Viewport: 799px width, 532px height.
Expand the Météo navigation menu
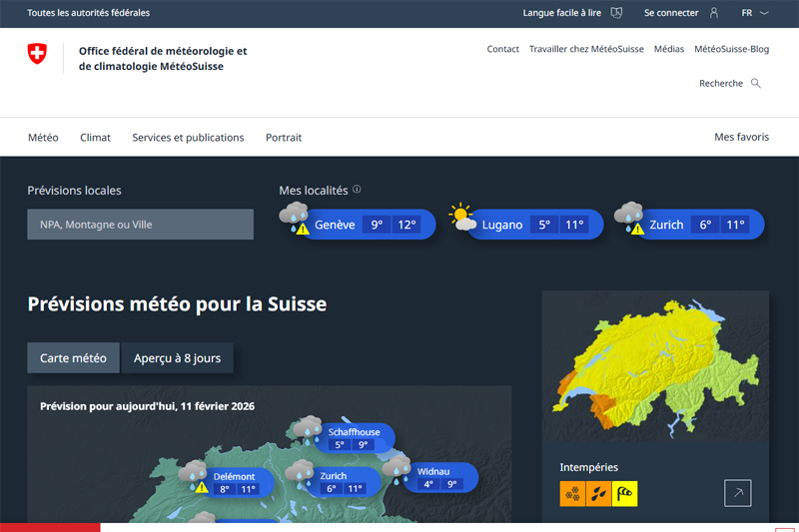click(43, 138)
